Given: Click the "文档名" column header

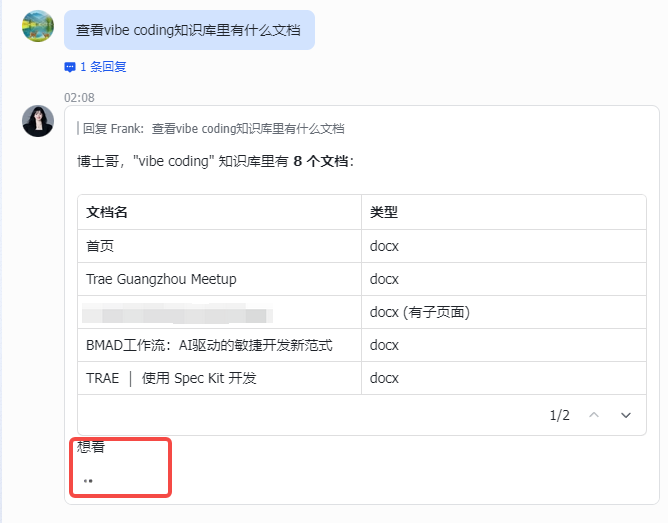Looking at the screenshot, I should click(107, 213).
